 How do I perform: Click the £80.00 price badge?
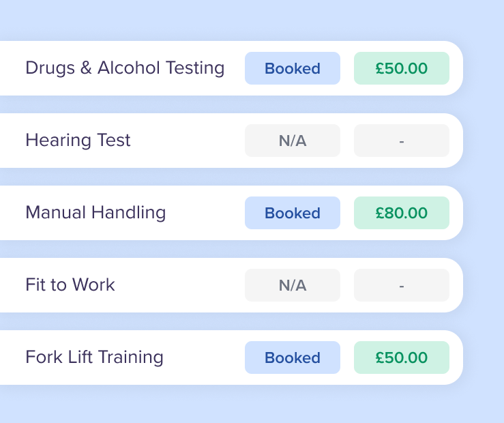pyautogui.click(x=402, y=213)
